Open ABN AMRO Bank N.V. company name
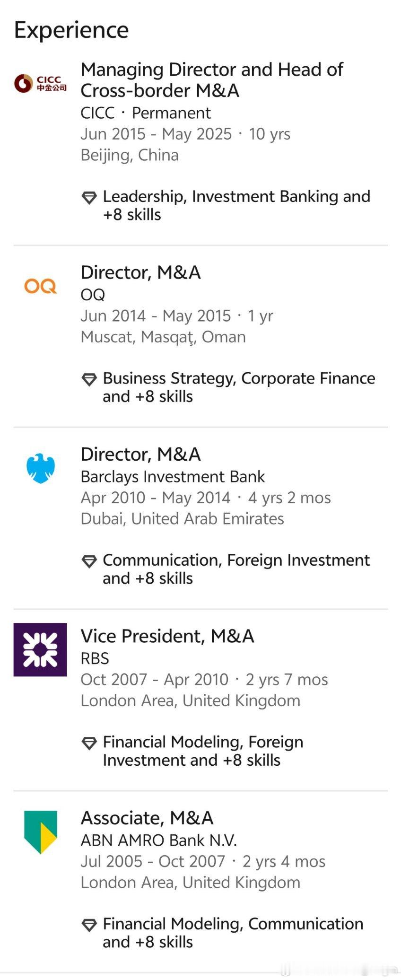The width and height of the screenshot is (401, 980). (x=159, y=840)
